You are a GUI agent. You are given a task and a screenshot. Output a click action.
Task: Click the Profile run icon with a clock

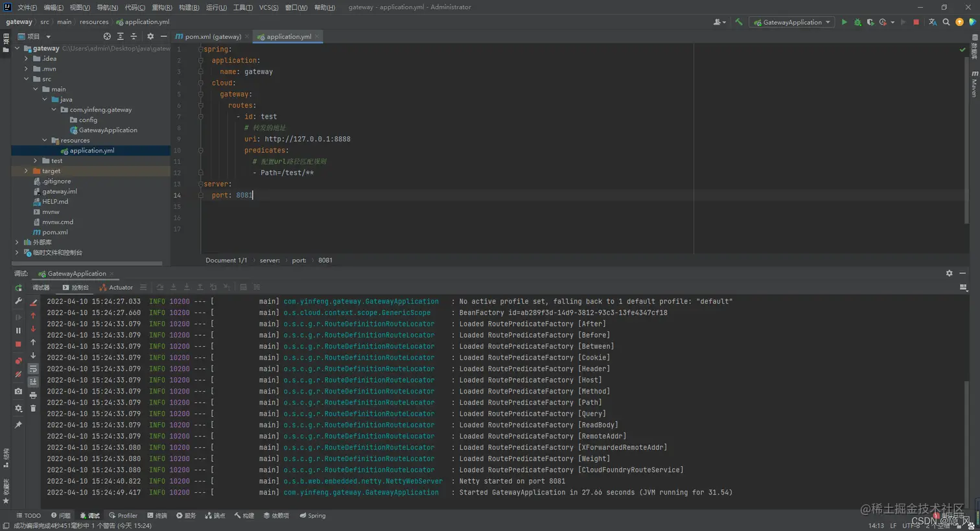pos(883,22)
